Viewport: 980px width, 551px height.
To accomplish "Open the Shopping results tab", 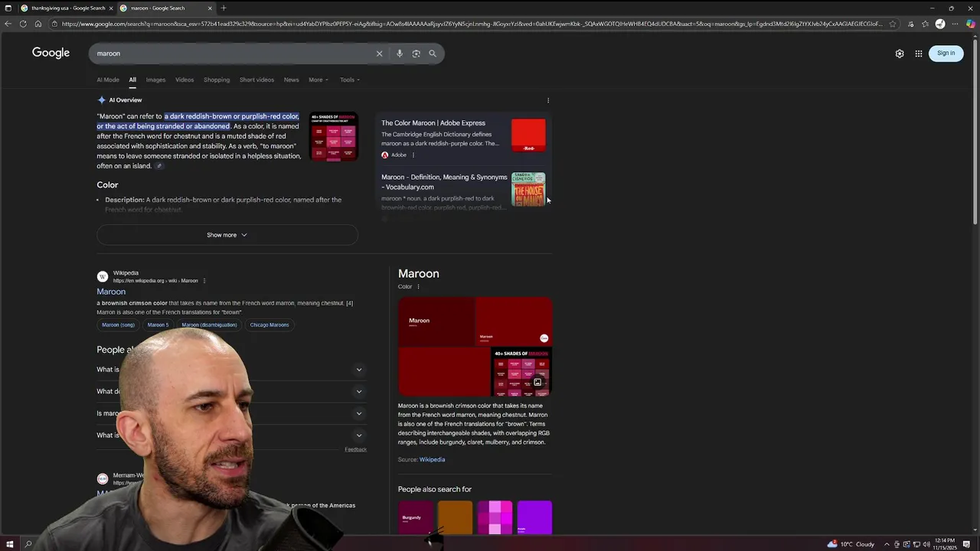I will point(217,80).
